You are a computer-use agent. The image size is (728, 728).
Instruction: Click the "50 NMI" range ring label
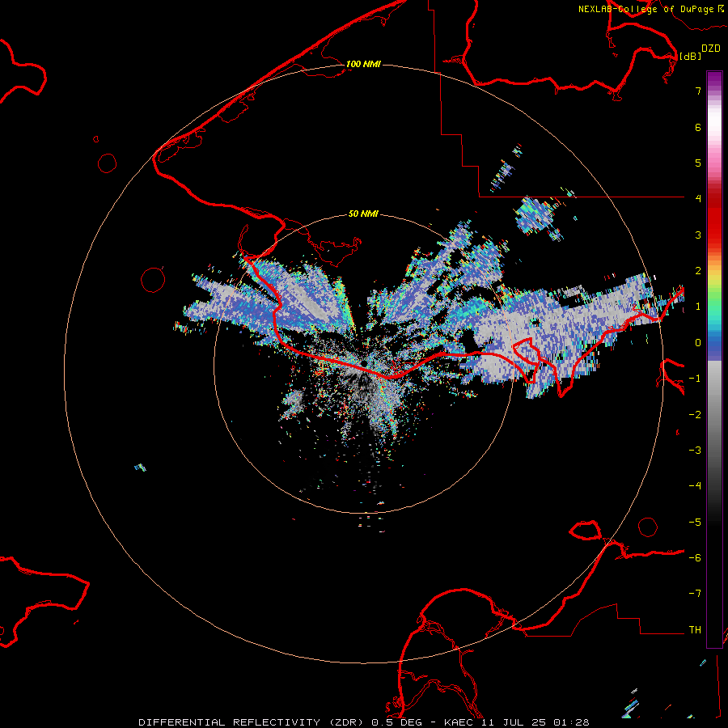[x=363, y=214]
